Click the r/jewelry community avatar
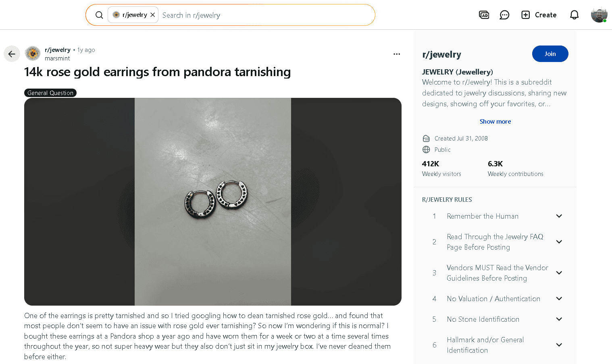The height and width of the screenshot is (364, 612). pyautogui.click(x=33, y=54)
